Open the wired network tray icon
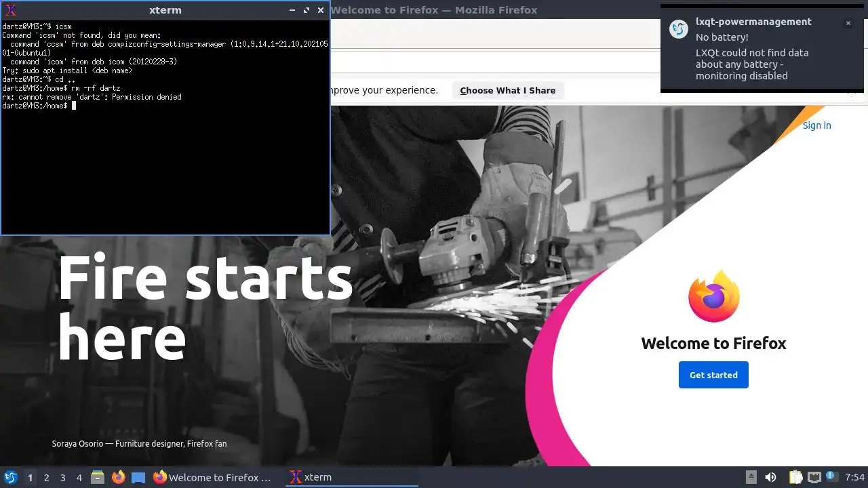Screen dimensions: 868x488 pyautogui.click(x=814, y=478)
